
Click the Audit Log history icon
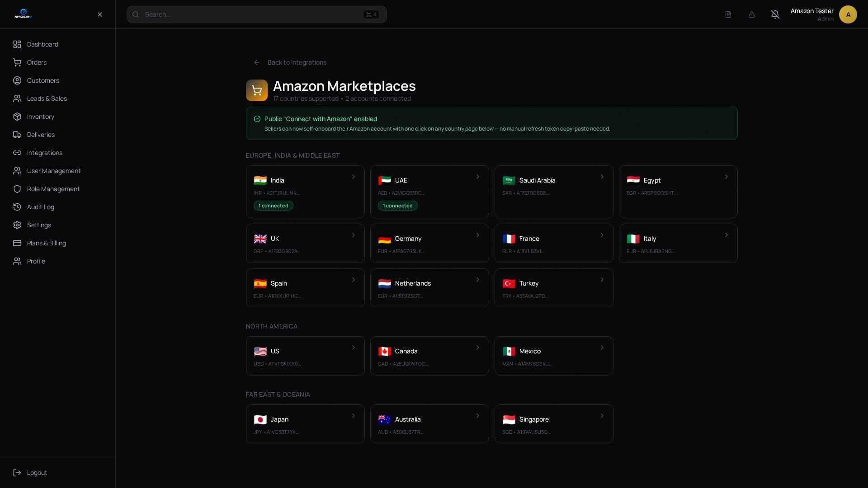tap(17, 207)
